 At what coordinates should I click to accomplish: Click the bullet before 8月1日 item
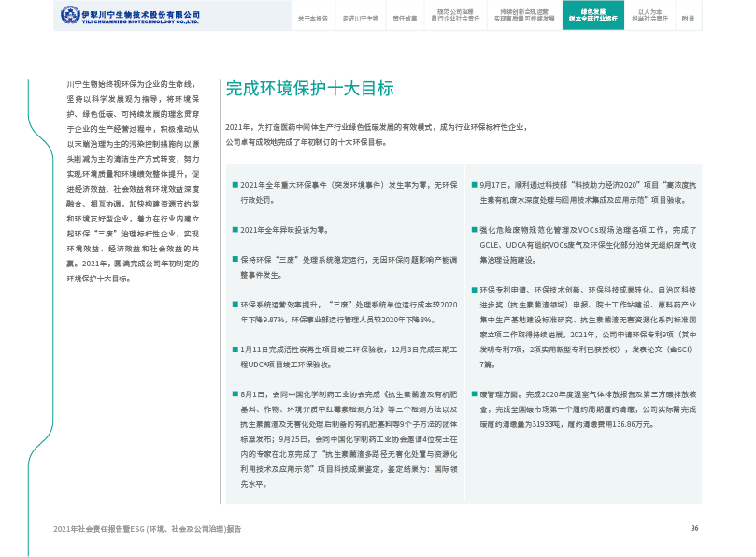click(235, 394)
